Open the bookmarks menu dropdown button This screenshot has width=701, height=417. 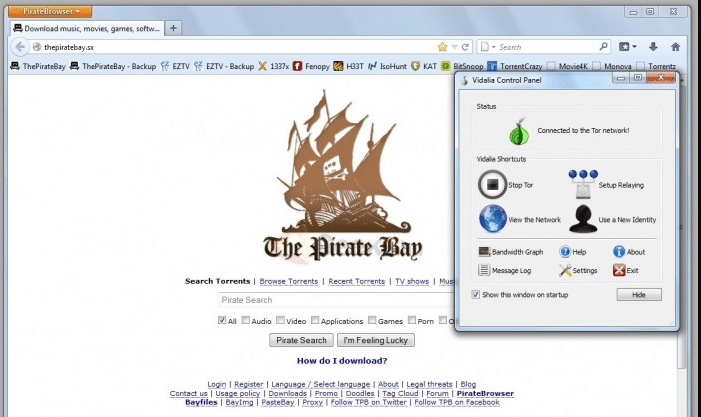628,46
